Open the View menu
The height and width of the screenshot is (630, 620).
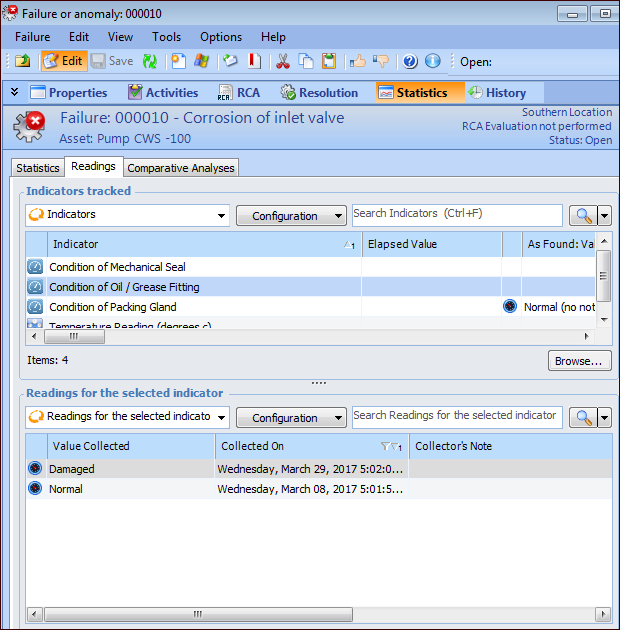point(120,37)
